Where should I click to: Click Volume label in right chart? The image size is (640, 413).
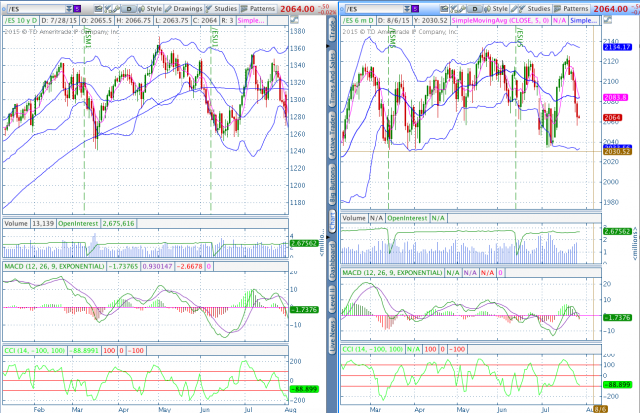coord(354,218)
